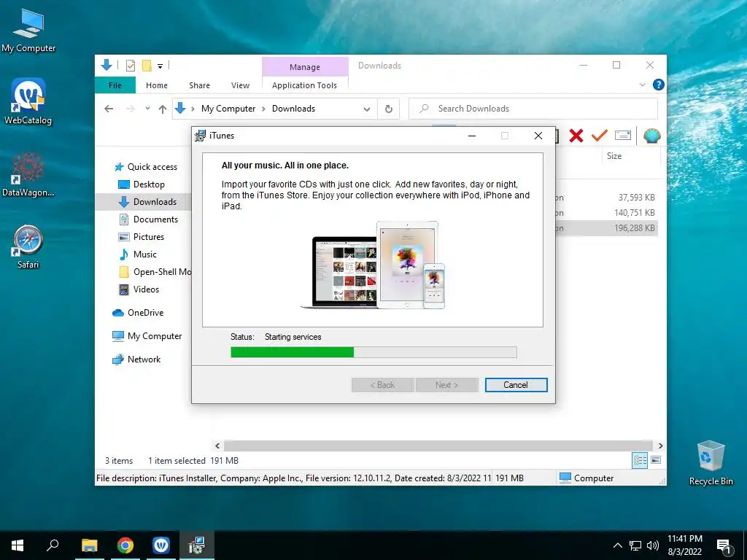Click the scroll-right arrow of file list

click(660, 446)
